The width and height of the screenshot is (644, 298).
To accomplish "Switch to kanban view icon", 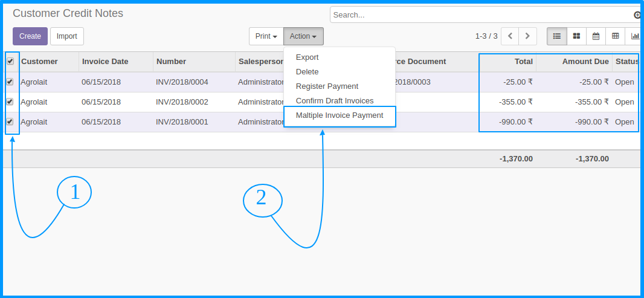I will point(577,36).
